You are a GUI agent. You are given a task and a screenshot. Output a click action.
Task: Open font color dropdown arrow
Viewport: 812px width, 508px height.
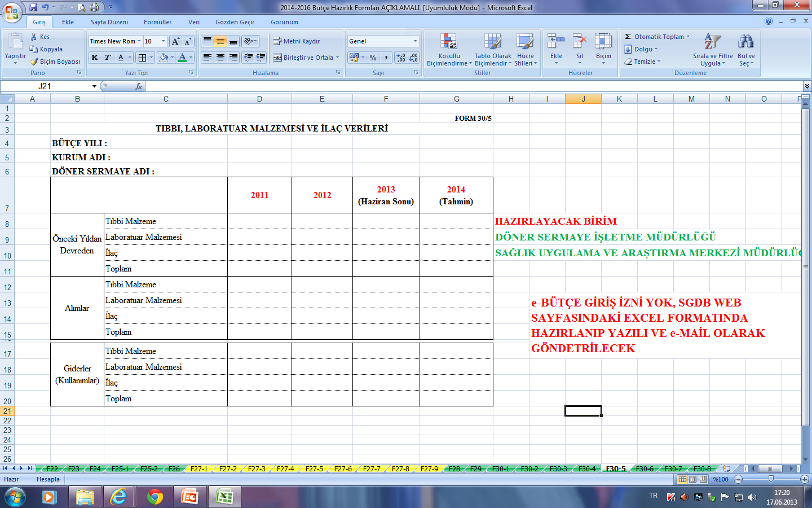pos(191,58)
